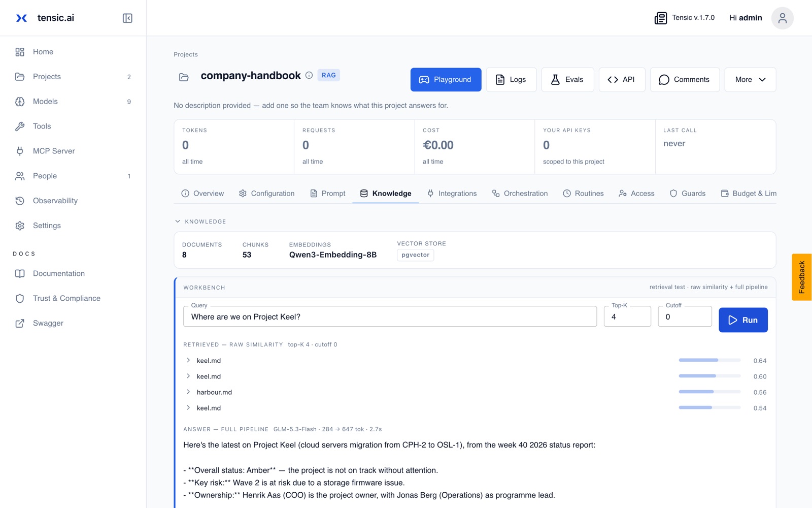Open the API button

(x=622, y=80)
